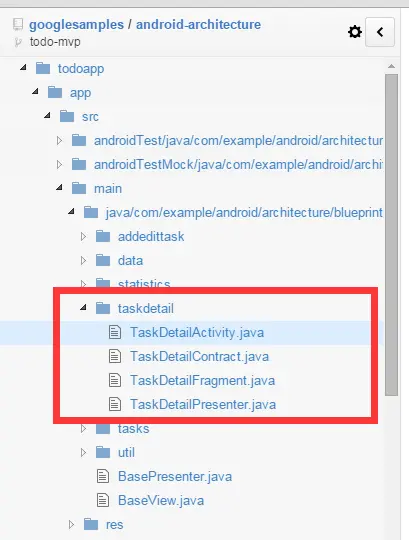Open the androidTestMock/java/com/example path
The width and height of the screenshot is (409, 540).
[x=239, y=165]
